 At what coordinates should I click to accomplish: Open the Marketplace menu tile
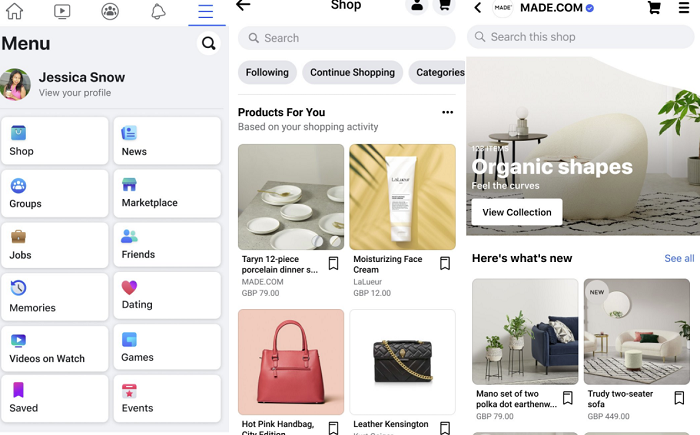[167, 193]
